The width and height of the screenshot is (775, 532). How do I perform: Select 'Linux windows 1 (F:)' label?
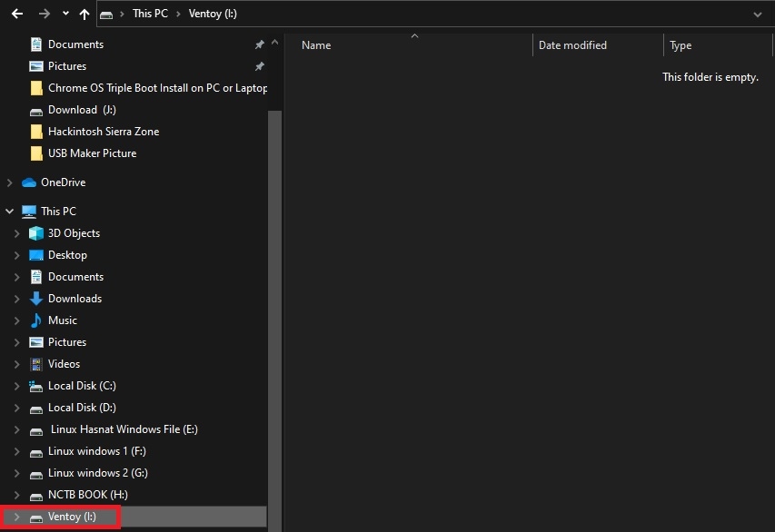point(97,451)
